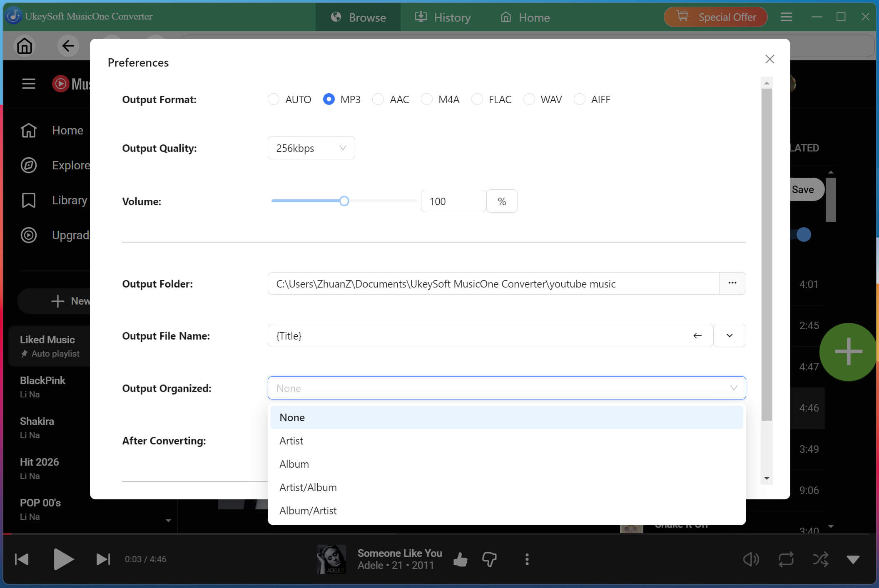Switch to the Browse tab
Viewport: 879px width, 588px height.
pyautogui.click(x=358, y=17)
